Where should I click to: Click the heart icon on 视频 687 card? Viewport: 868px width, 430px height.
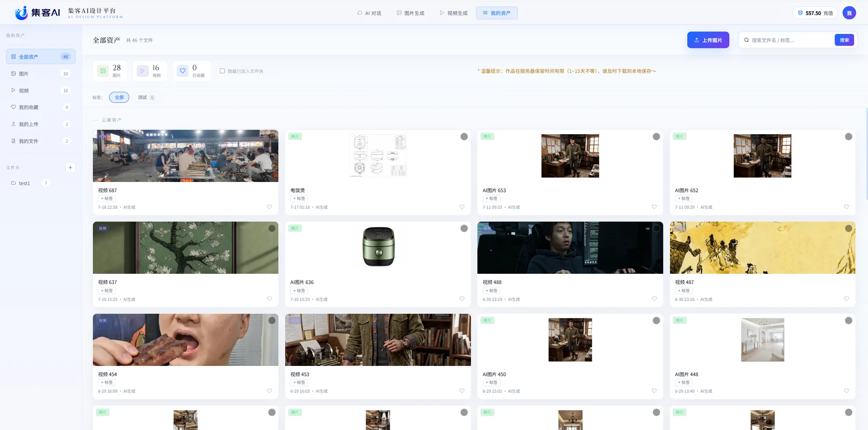(269, 207)
